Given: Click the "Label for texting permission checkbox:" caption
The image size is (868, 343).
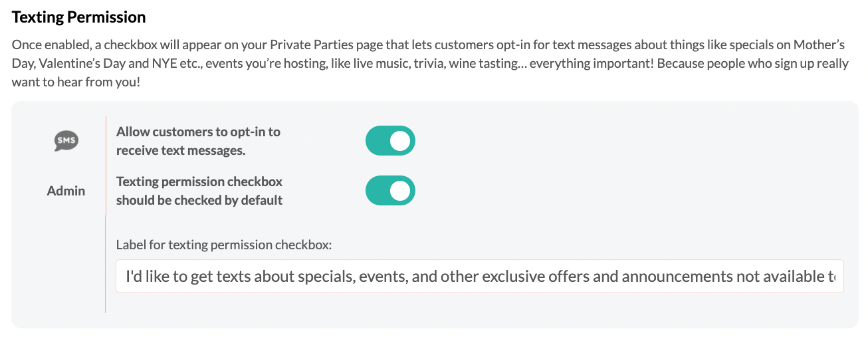Looking at the screenshot, I should (224, 245).
